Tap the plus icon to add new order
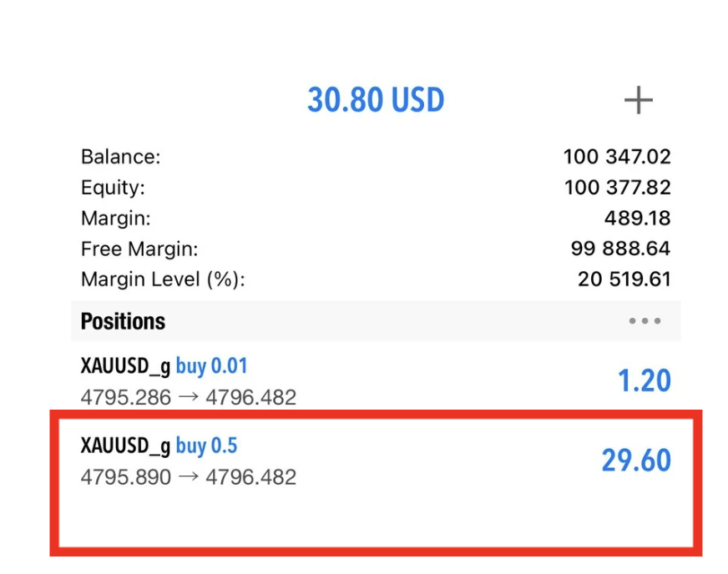This screenshot has height=574, width=728. (x=638, y=101)
